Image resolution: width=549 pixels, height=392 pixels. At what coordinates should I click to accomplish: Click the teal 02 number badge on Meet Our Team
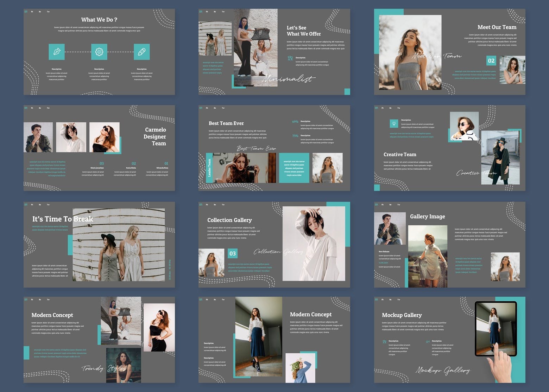point(491,61)
